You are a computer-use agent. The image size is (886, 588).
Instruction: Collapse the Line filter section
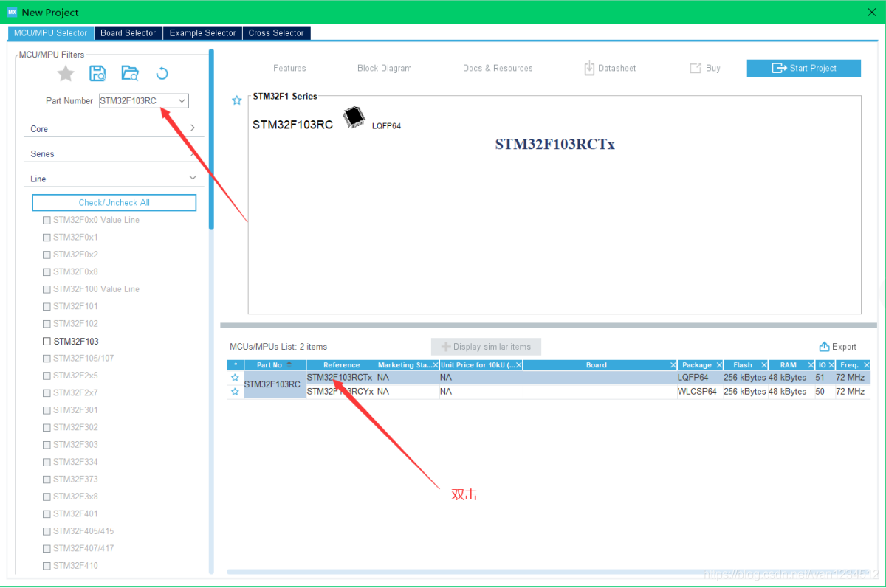coord(193,179)
